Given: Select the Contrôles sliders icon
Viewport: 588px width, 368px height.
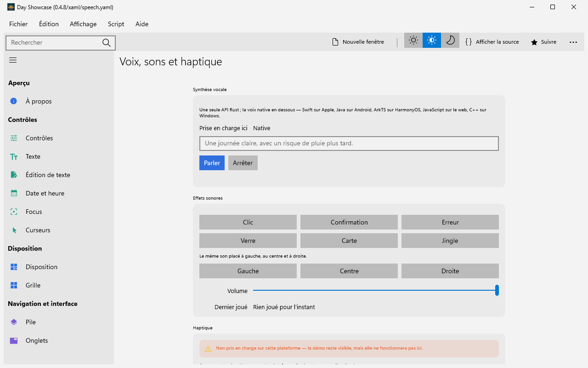Looking at the screenshot, I should [14, 138].
